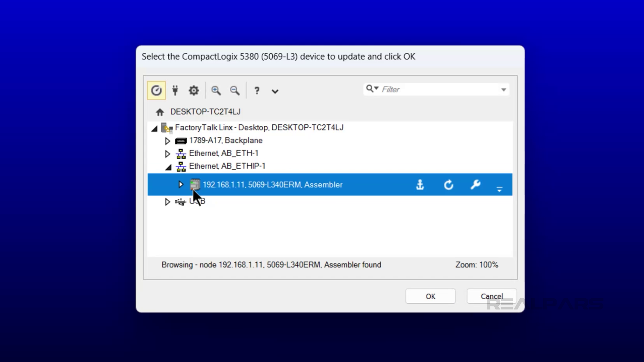Select 192.168.1.11, 5069-L340ERM, Assembler row

click(330, 184)
